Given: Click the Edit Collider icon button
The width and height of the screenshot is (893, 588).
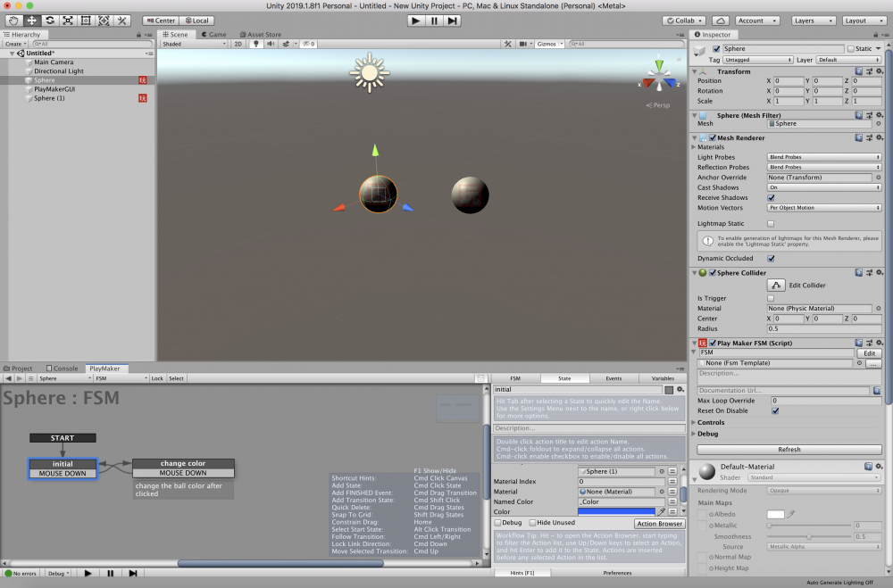Looking at the screenshot, I should coord(776,286).
